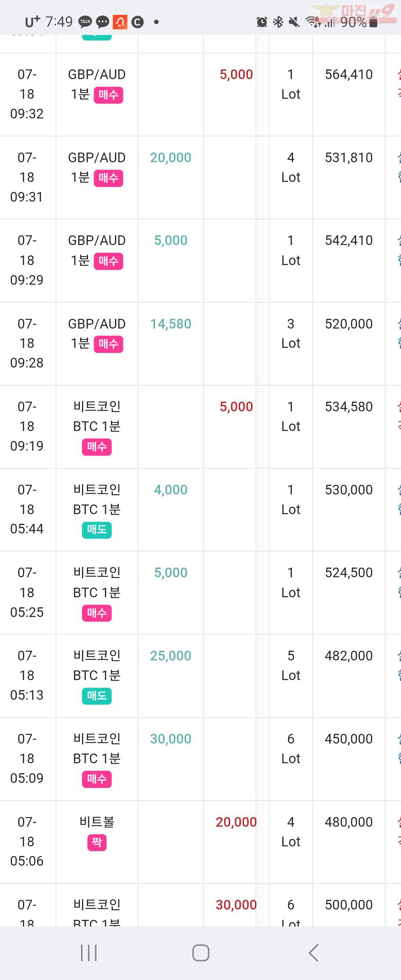This screenshot has width=401, height=980.
Task: Tap the alarm clock status icon
Action: click(262, 22)
